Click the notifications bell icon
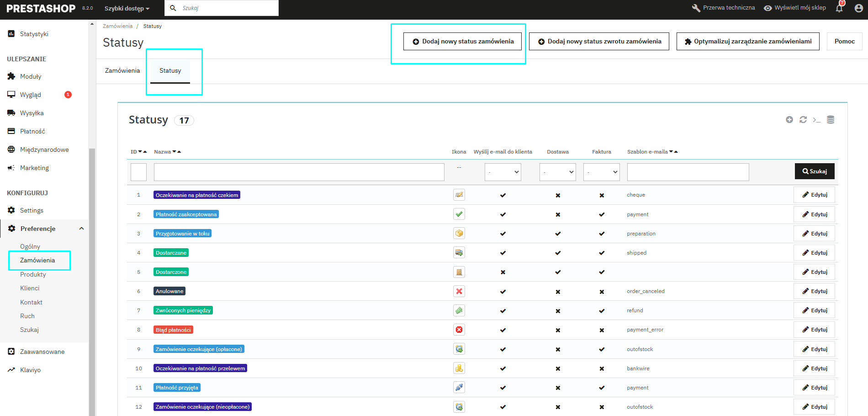Viewport: 868px width, 416px height. coord(839,8)
